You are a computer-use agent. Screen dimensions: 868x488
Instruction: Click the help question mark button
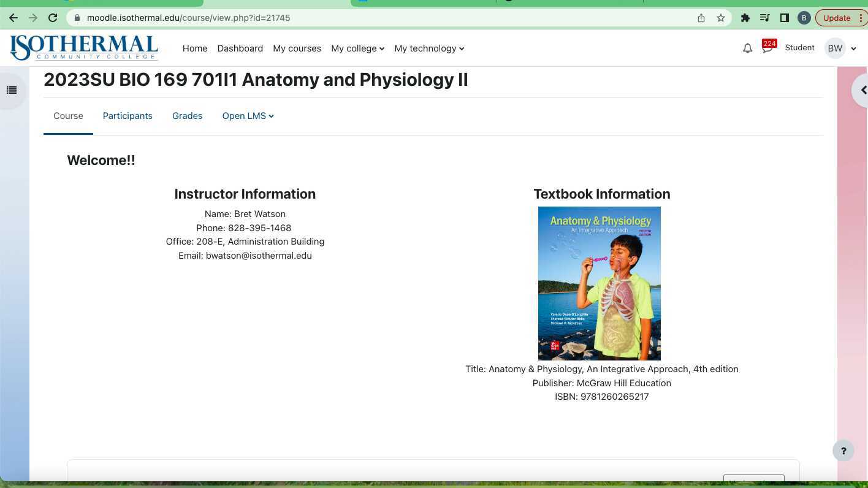click(x=843, y=451)
